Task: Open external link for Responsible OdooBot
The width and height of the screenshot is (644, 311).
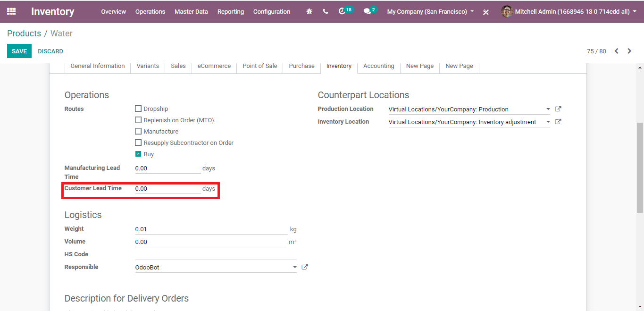Action: click(305, 267)
